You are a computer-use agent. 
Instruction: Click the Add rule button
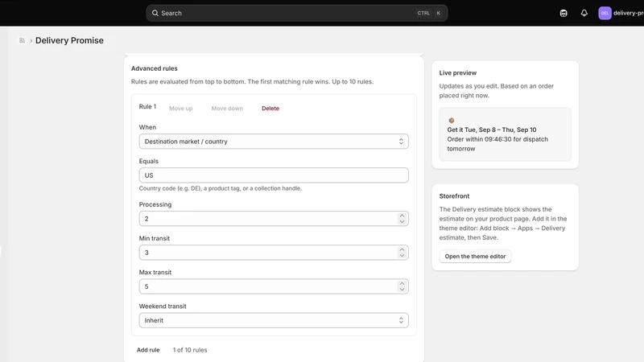pyautogui.click(x=148, y=350)
